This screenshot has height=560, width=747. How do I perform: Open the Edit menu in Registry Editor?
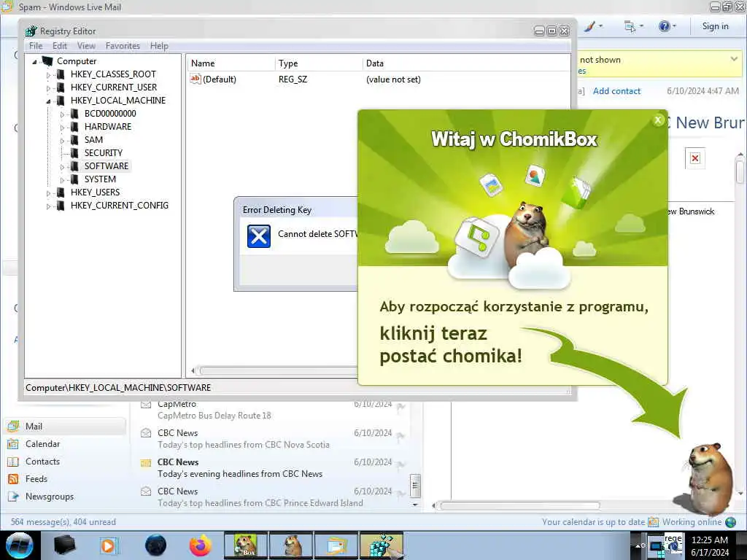60,46
